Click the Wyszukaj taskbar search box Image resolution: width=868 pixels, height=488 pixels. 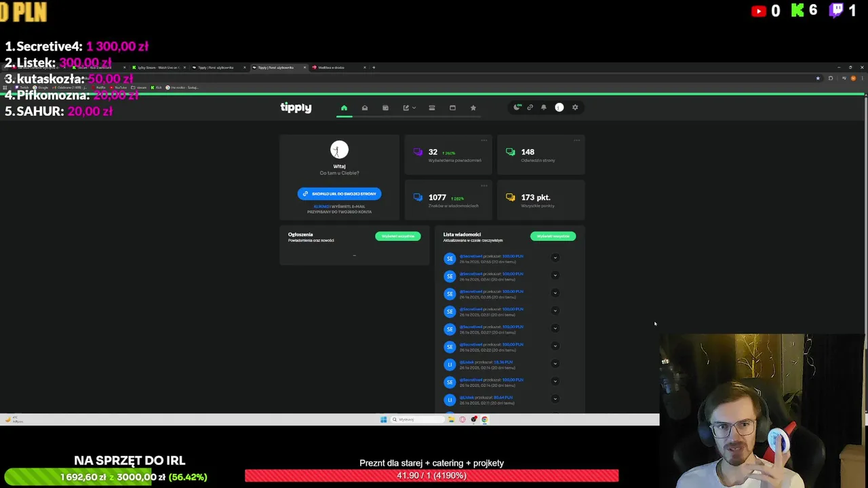tap(416, 420)
